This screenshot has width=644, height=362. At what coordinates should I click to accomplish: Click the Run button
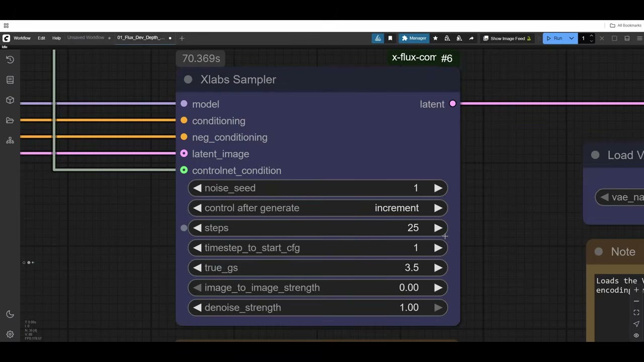pyautogui.click(x=555, y=38)
